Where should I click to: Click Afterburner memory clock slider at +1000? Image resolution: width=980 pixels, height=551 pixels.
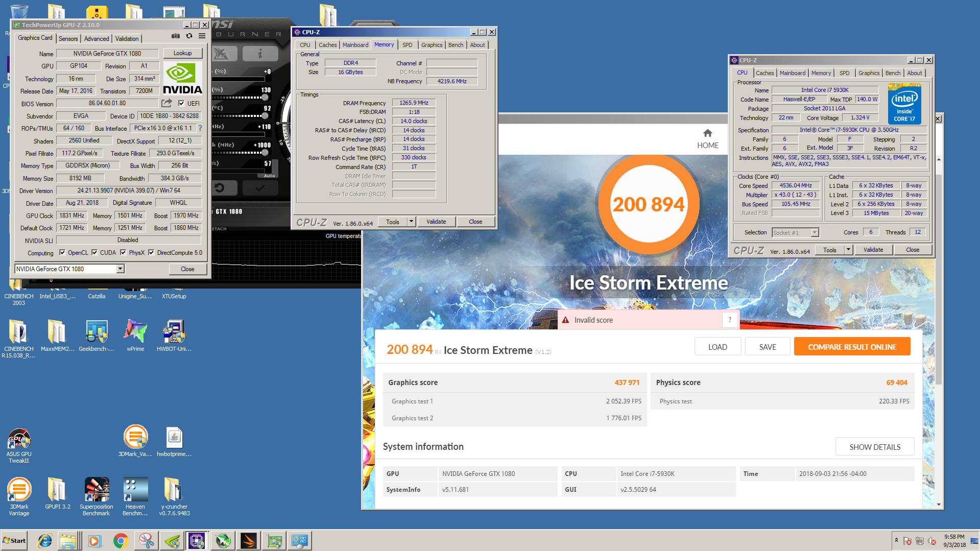click(x=265, y=152)
